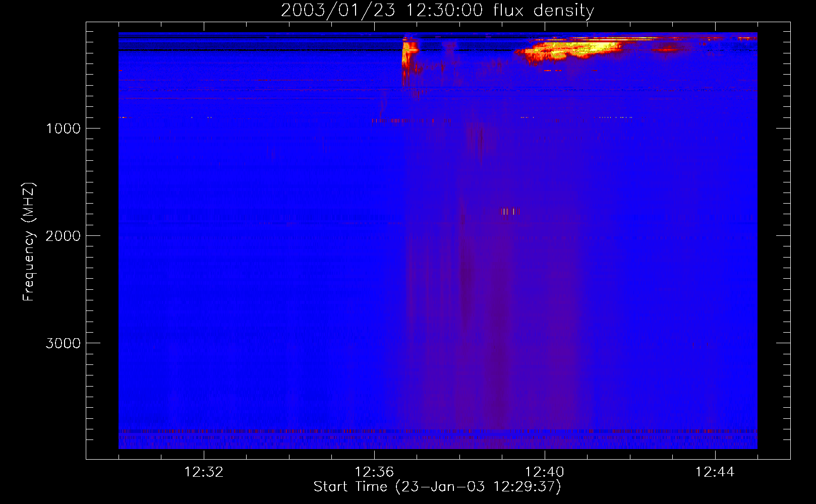Click the 'Start Time (23-Jan-03 12:29:37)' label
Screen dimensions: 816x504
point(437,487)
